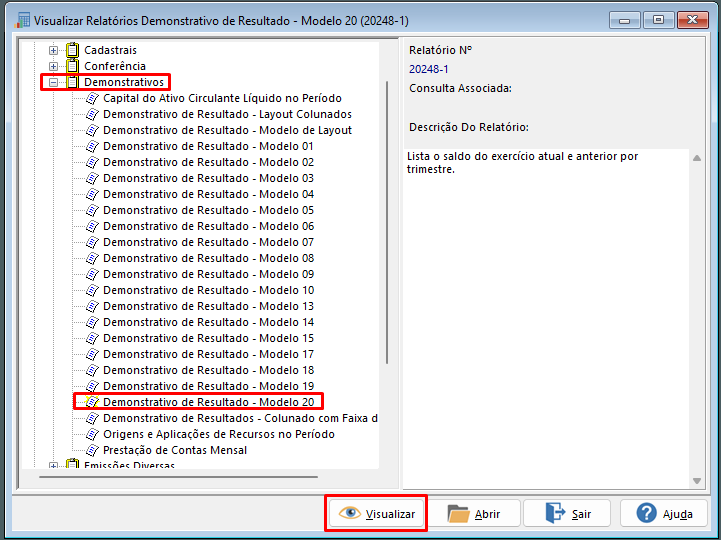Click the Demonstrativos clipboard icon
The height and width of the screenshot is (540, 721).
click(73, 82)
